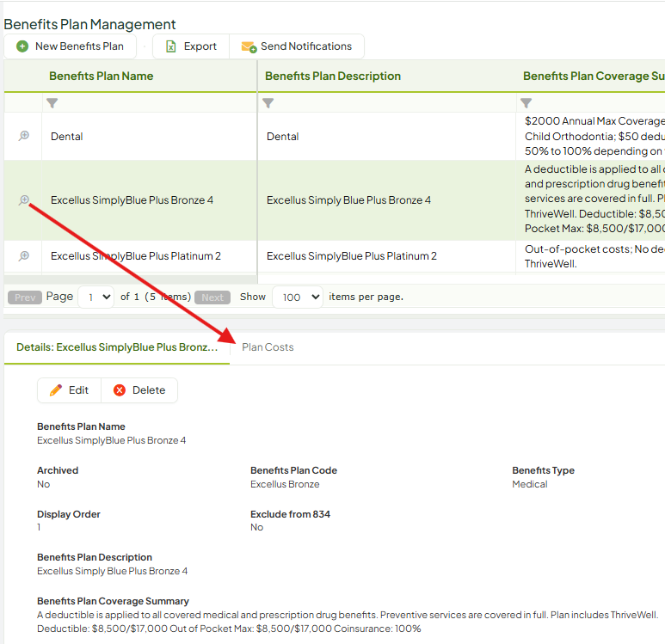665x644 pixels.
Task: Click the Excellus Bronze plan code value
Action: (x=285, y=484)
